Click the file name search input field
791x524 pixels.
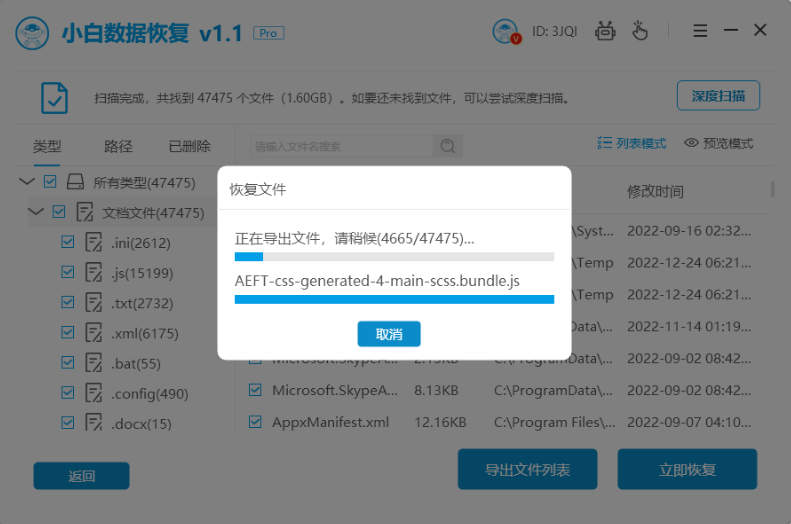coord(340,146)
